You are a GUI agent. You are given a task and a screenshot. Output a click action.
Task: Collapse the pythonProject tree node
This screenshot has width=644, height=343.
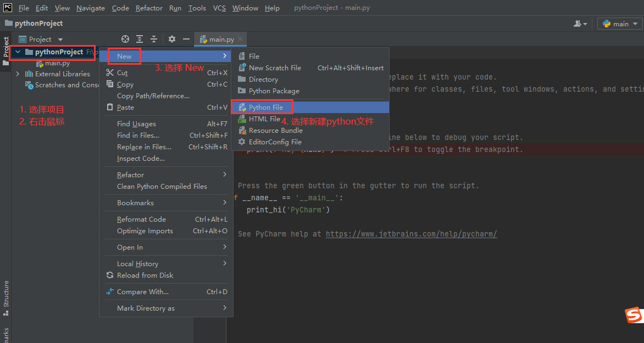pos(18,52)
